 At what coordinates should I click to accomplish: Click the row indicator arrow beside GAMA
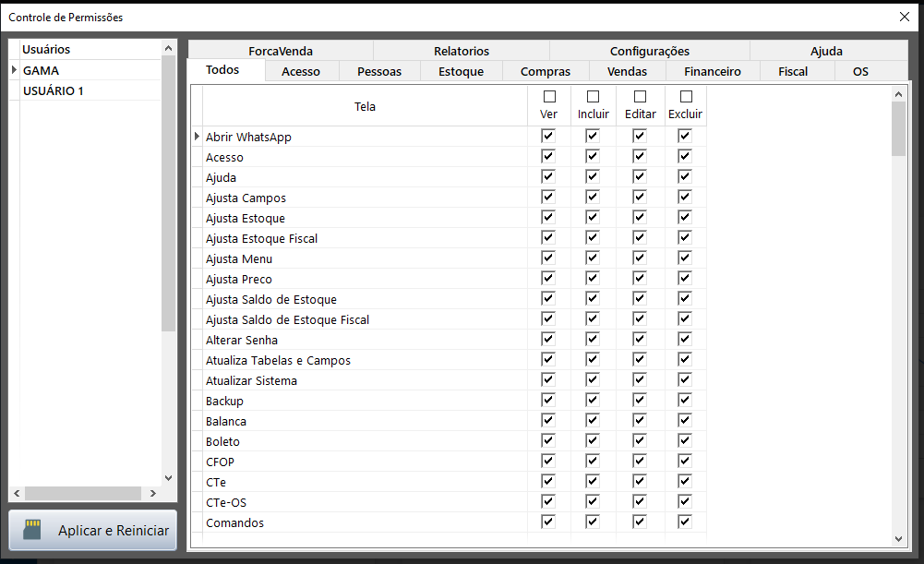[14, 70]
